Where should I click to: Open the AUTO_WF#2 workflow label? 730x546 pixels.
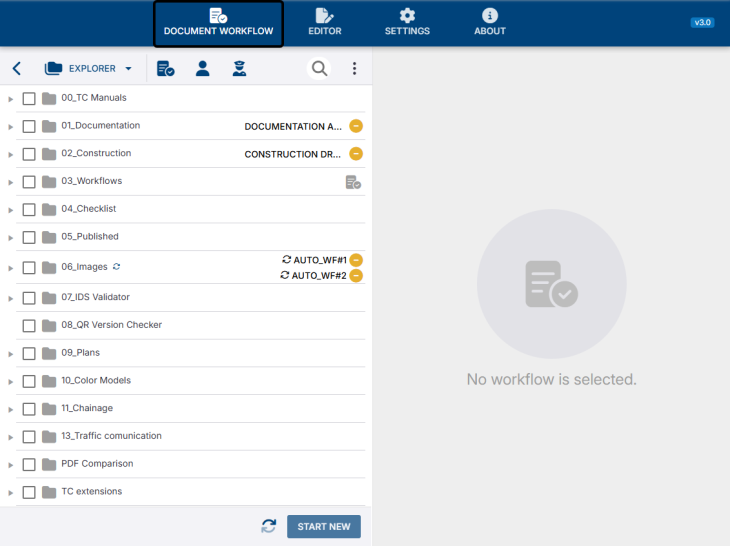[x=319, y=276]
